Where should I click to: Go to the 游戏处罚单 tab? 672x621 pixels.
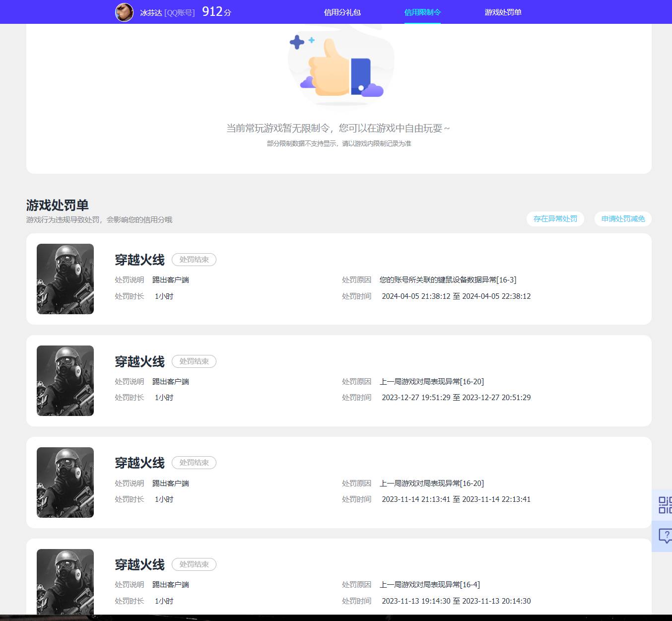point(503,12)
